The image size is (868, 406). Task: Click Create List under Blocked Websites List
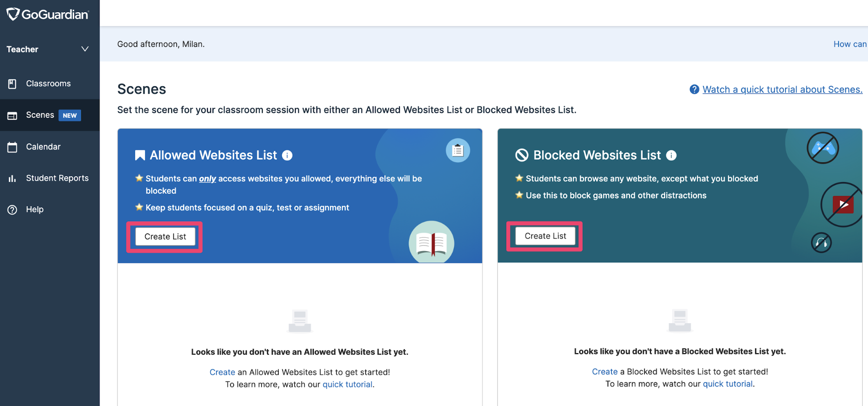click(545, 236)
